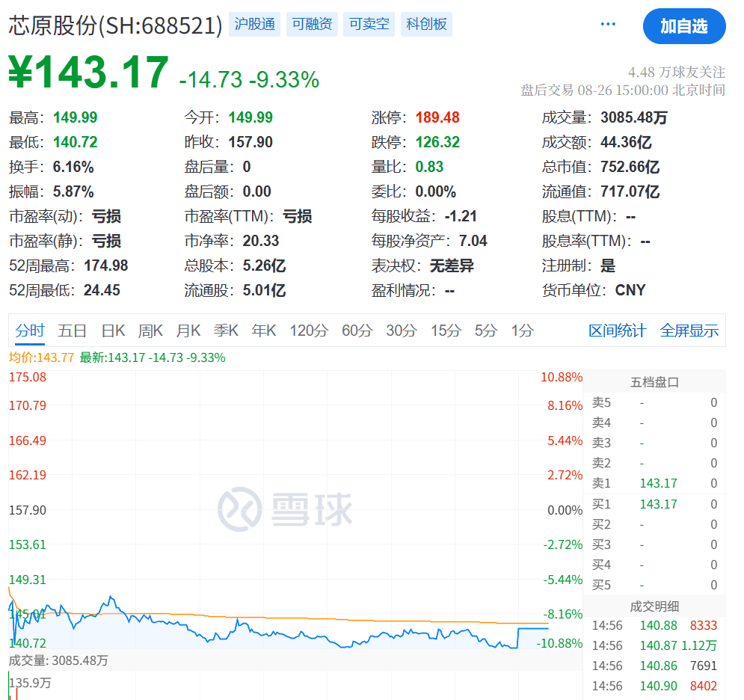Image resolution: width=744 pixels, height=700 pixels.
Task: Click the 昨收 value 157.90
Action: point(250,142)
